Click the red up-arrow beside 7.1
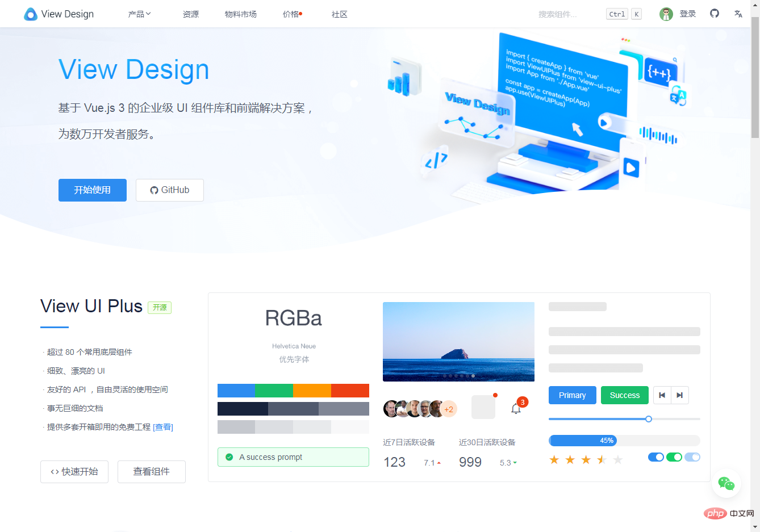Screen dimensions: 760x532 point(439,463)
